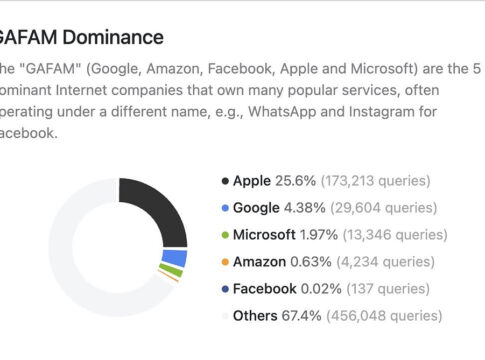Click the blue Google legend dot

tap(225, 208)
